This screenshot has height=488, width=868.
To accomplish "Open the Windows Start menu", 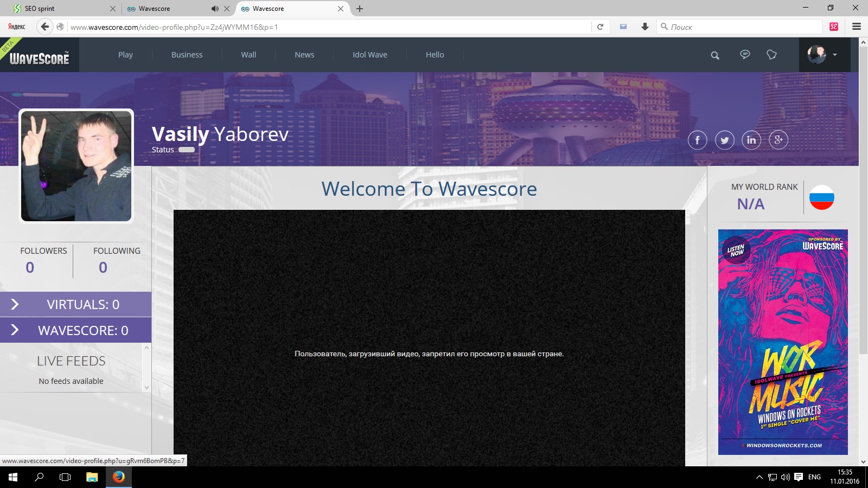I will (x=13, y=477).
